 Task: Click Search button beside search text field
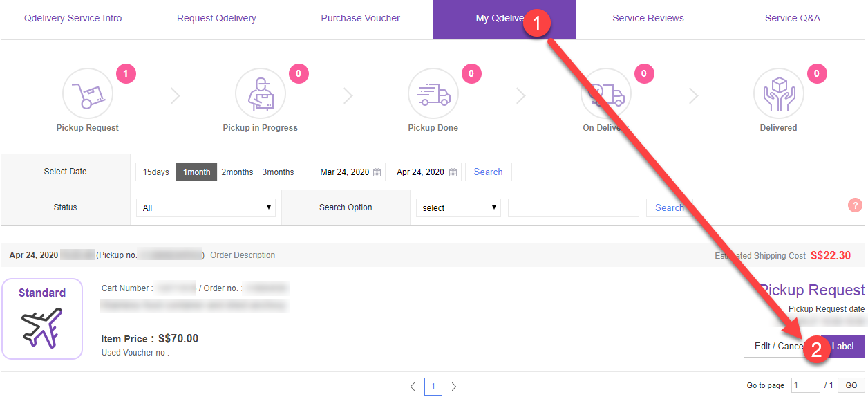click(x=669, y=207)
